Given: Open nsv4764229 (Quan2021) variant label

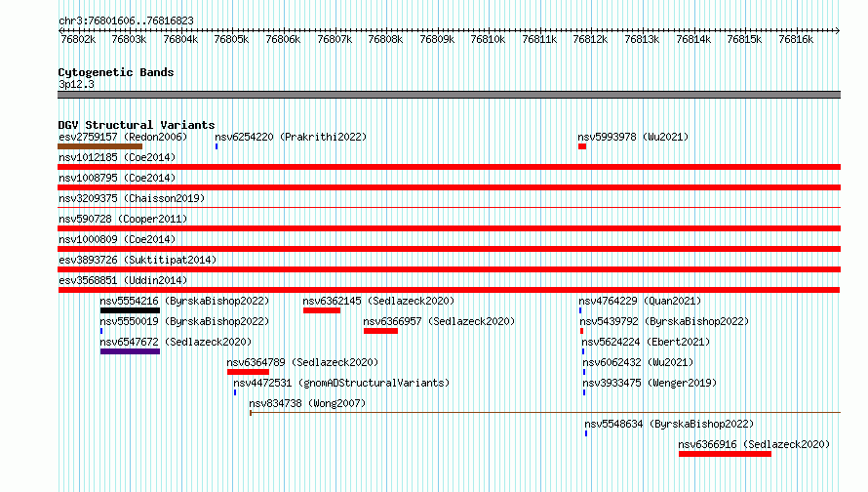Looking at the screenshot, I should point(640,301).
